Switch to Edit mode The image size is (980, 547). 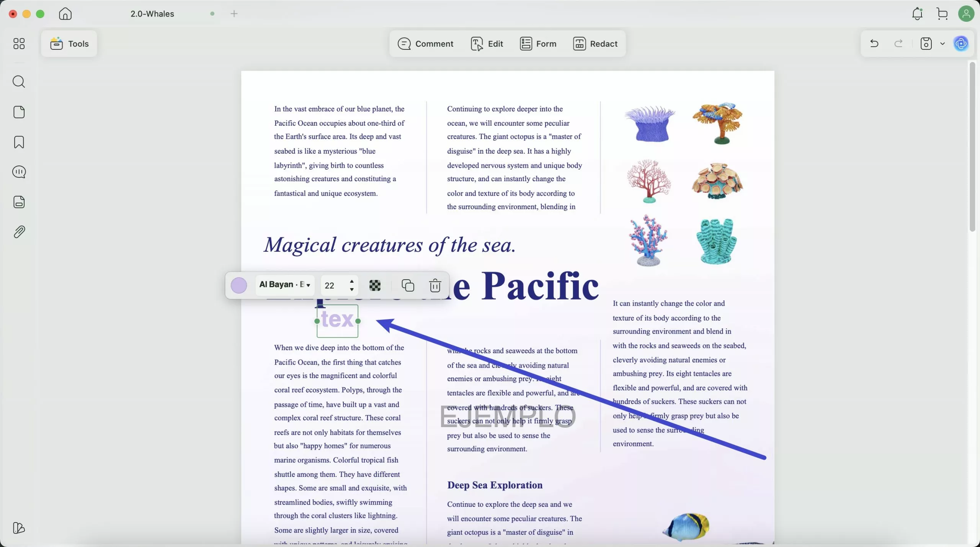point(487,44)
